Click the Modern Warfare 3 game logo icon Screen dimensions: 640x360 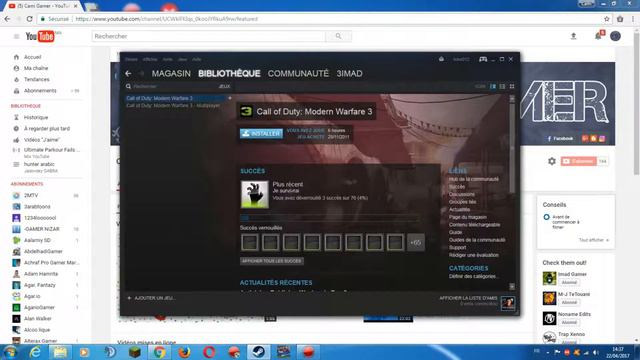click(246, 111)
